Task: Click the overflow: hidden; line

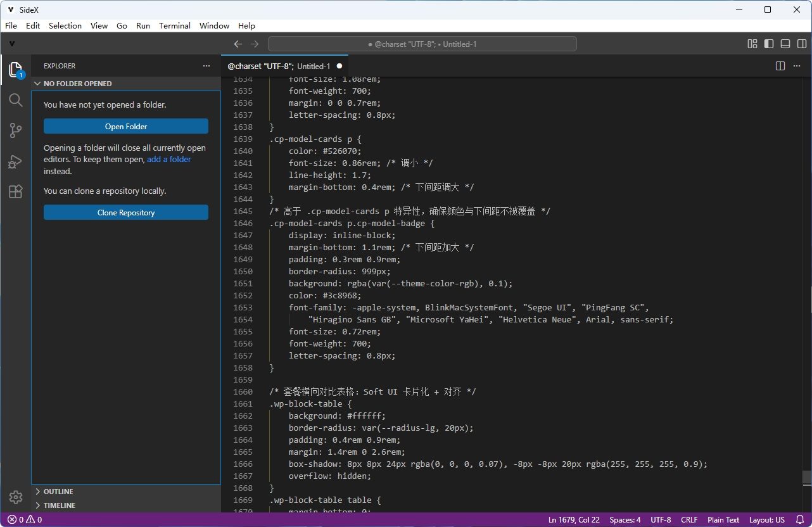Action: [330, 476]
